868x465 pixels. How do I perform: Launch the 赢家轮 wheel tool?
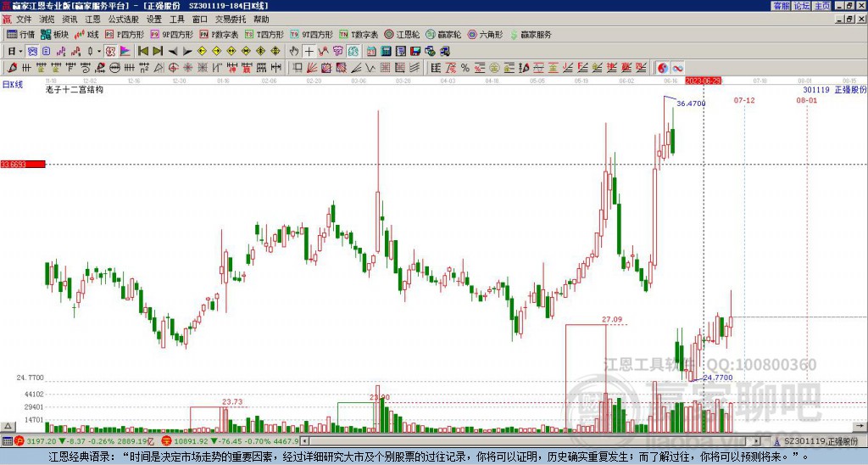443,34
